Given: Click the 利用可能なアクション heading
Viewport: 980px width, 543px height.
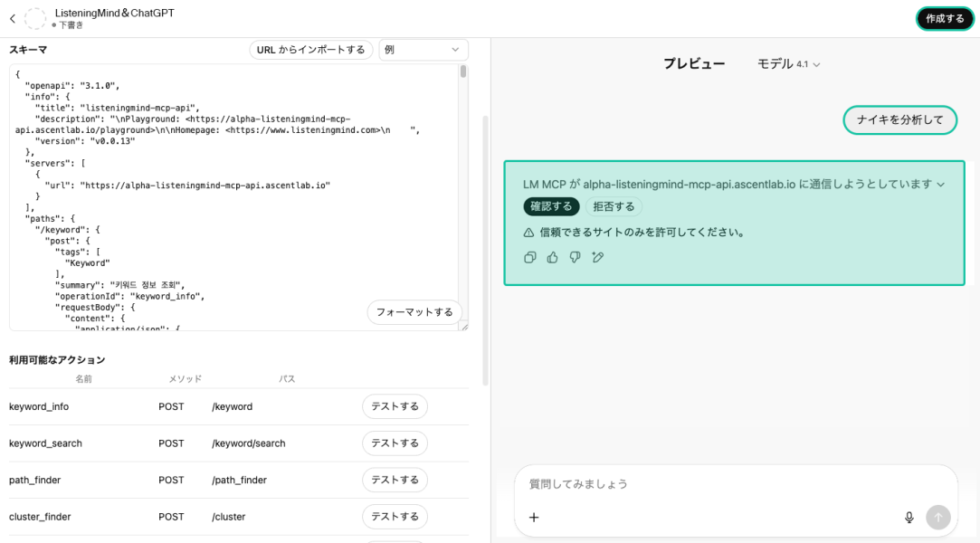Looking at the screenshot, I should (57, 360).
